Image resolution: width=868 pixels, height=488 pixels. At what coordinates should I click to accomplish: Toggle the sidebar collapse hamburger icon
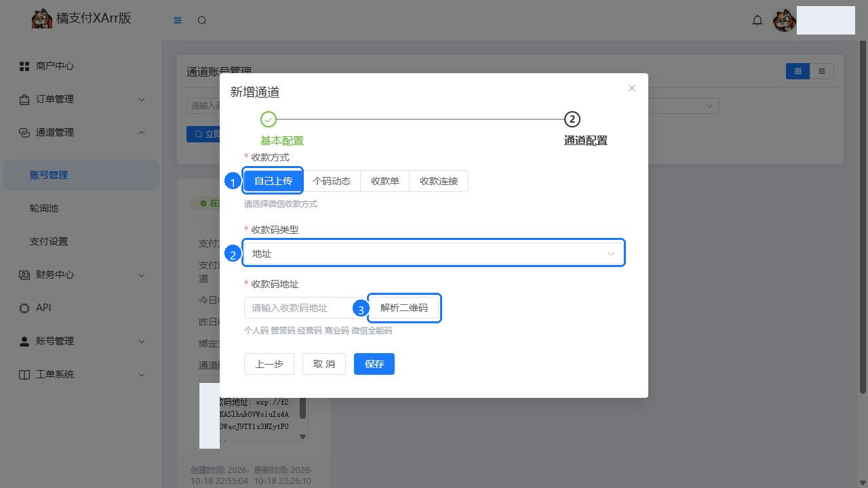(178, 20)
